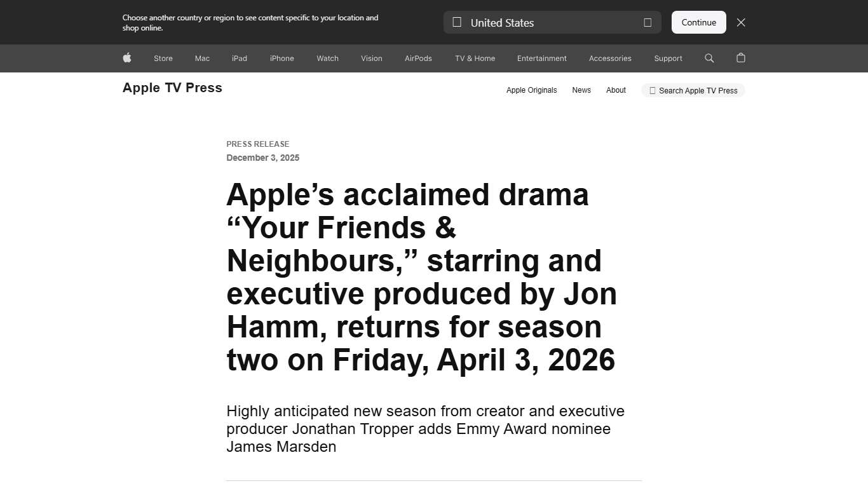Open the Apple Originals link
This screenshot has width=868, height=488.
coord(531,90)
